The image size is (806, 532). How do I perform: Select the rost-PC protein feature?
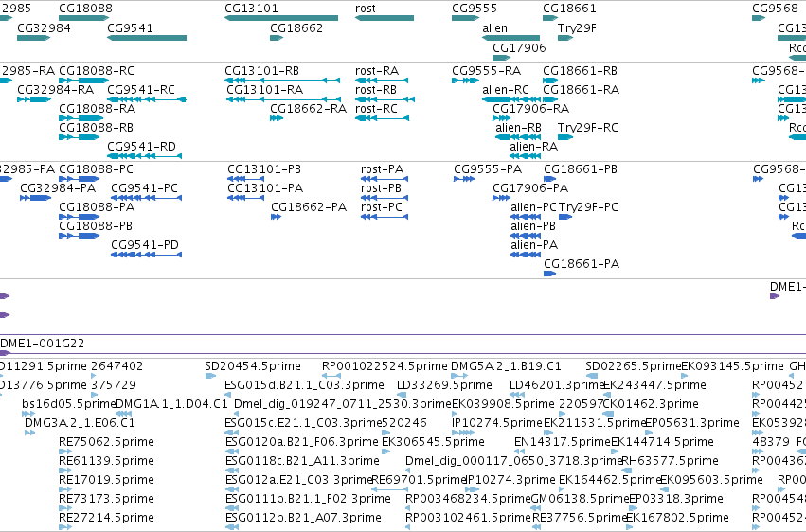[x=385, y=217]
